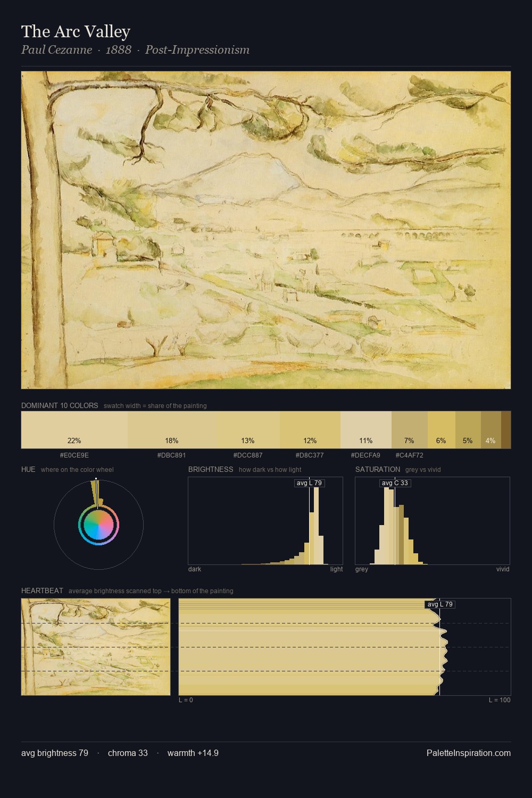Click 'where on the color wheel' caption
Viewport: 532px width, 798px height.
[x=77, y=470]
